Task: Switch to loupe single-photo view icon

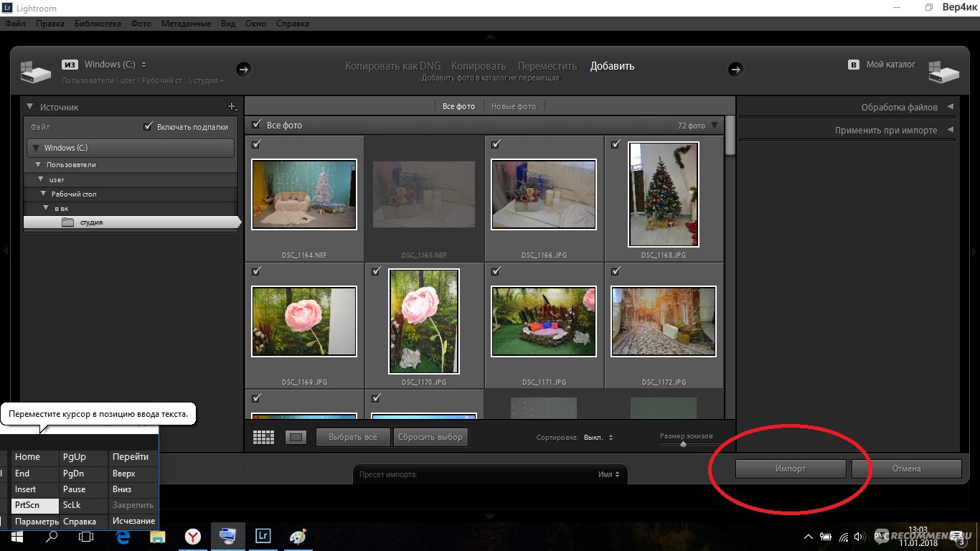Action: [296, 437]
